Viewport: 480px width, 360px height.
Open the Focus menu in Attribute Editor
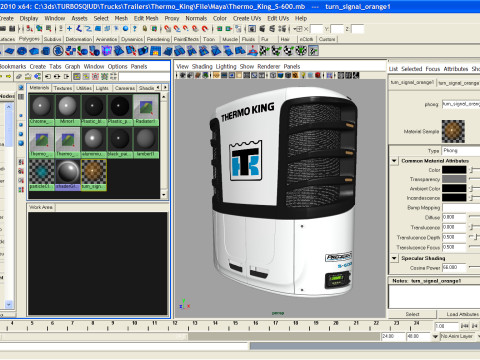click(x=433, y=69)
